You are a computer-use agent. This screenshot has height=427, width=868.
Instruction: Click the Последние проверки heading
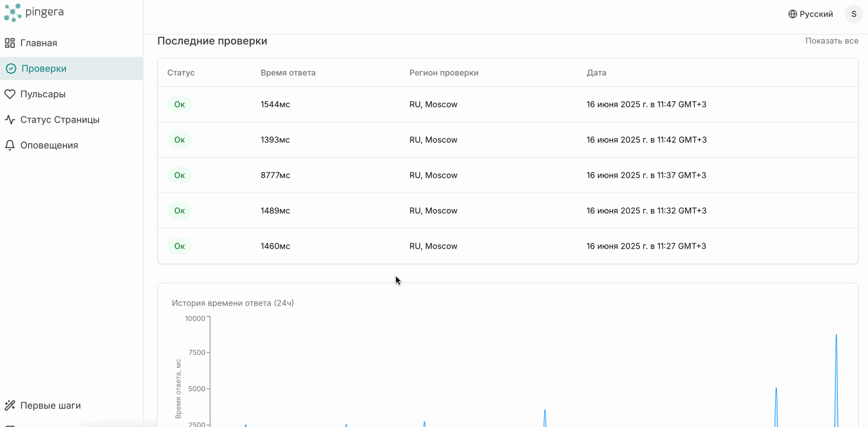(x=213, y=41)
